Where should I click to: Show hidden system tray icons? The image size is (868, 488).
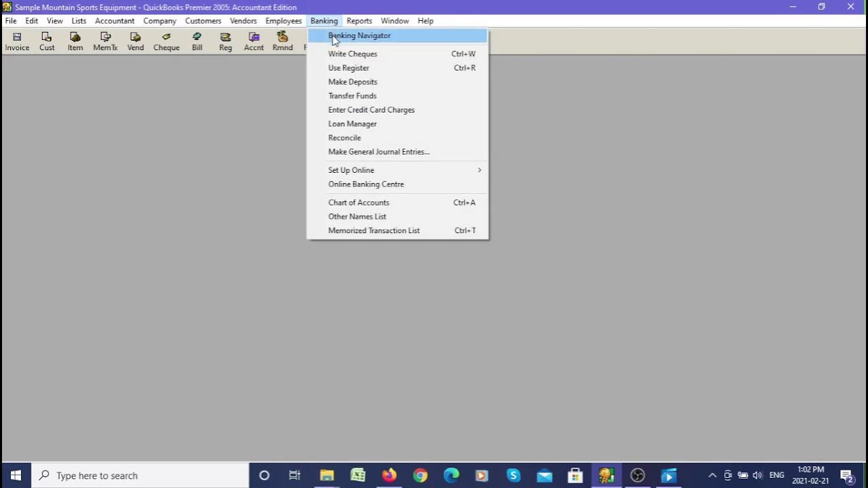712,475
